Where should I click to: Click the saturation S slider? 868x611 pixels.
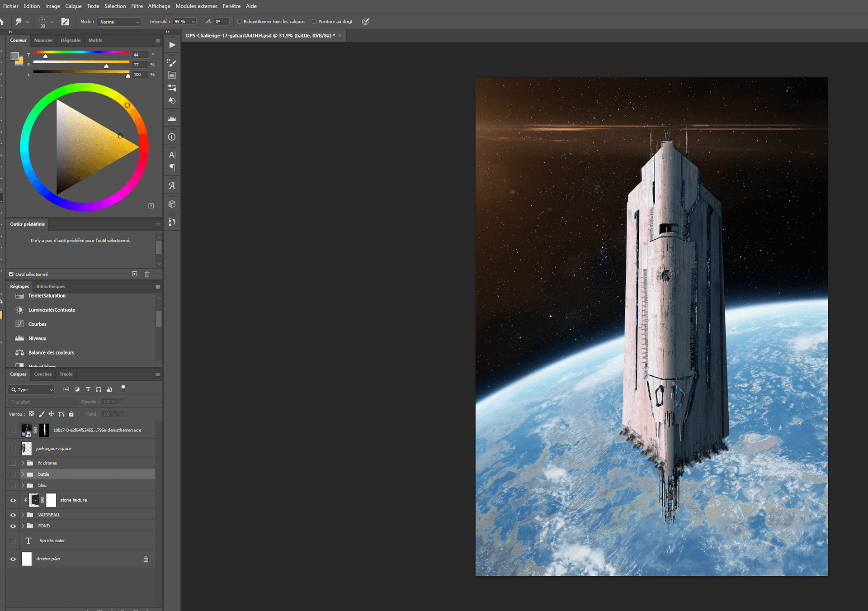point(81,63)
